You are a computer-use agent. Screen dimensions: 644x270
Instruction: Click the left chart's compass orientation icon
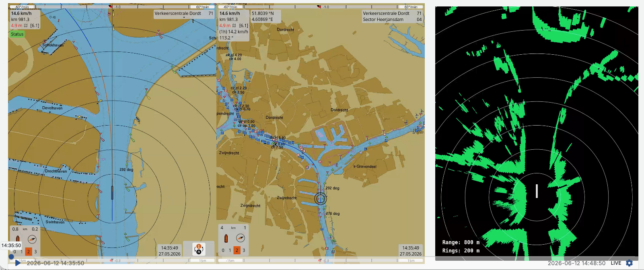coord(32,239)
